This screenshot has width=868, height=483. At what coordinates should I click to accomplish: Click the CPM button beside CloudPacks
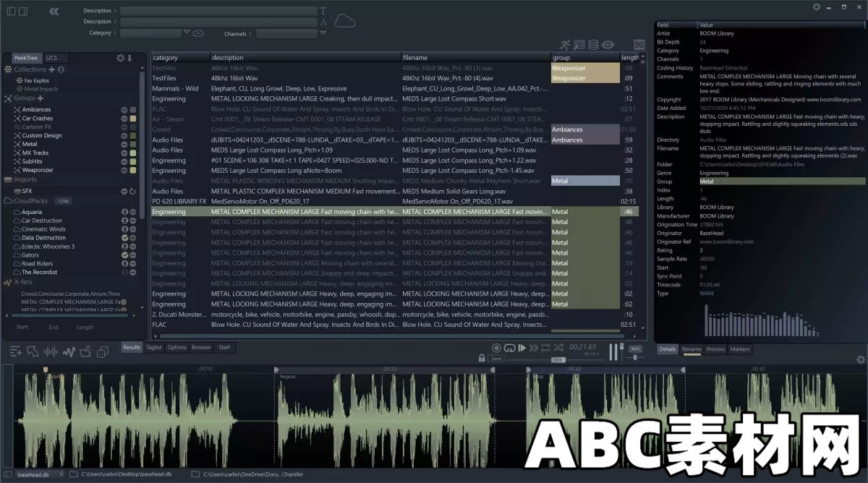point(64,201)
